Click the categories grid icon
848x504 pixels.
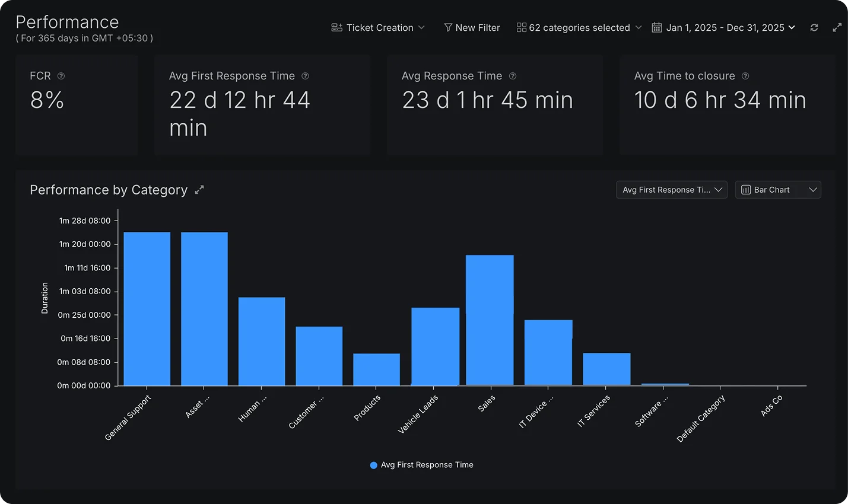522,28
